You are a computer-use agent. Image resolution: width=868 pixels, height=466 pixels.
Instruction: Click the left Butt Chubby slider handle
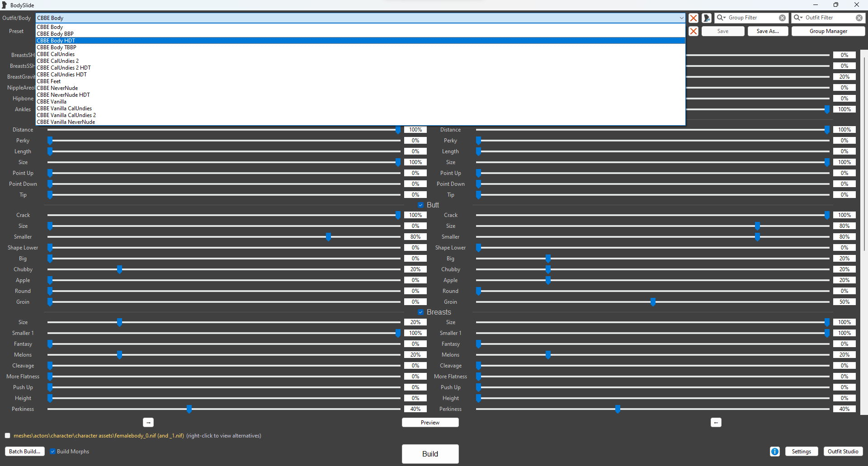pos(120,269)
